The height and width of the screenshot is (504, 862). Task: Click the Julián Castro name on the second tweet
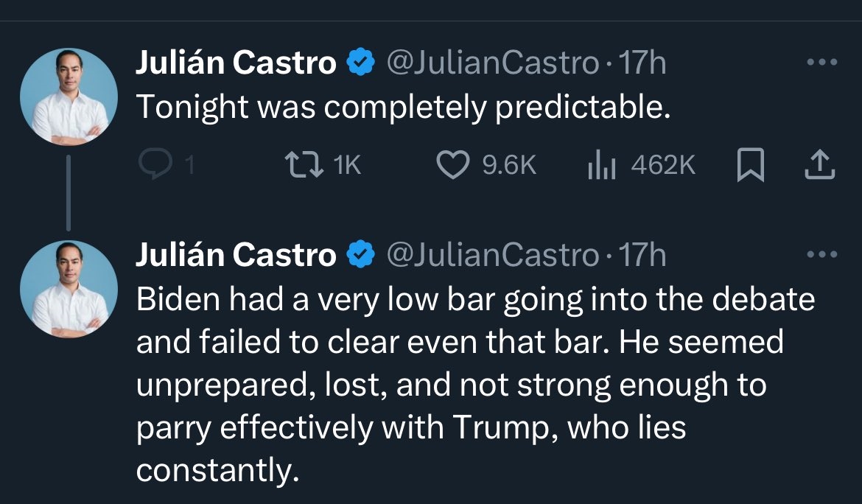point(236,256)
